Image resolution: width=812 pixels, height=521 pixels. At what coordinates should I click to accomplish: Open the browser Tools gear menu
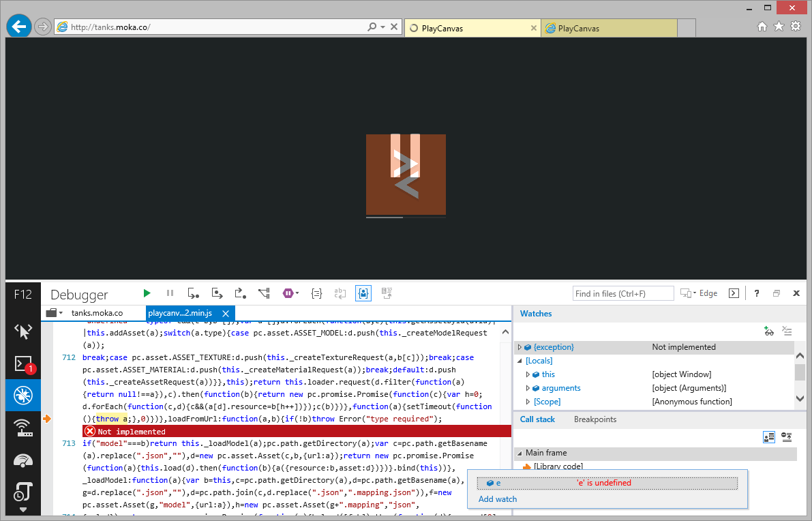click(796, 27)
